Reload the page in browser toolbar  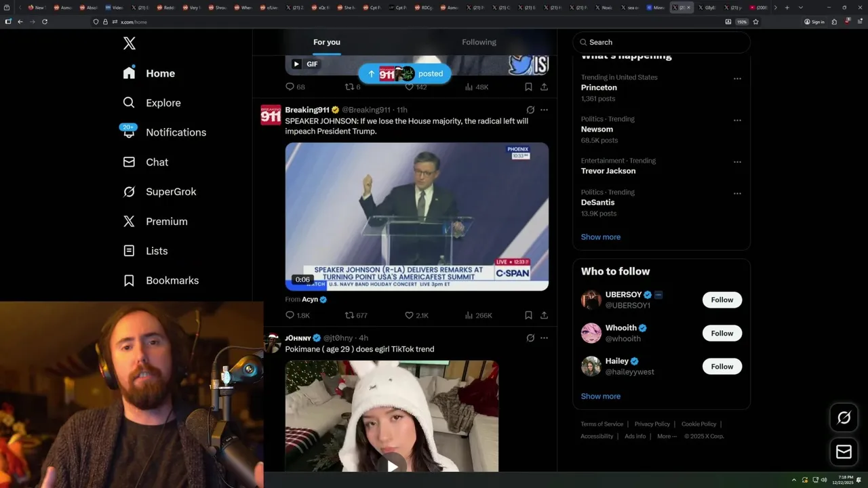[45, 22]
